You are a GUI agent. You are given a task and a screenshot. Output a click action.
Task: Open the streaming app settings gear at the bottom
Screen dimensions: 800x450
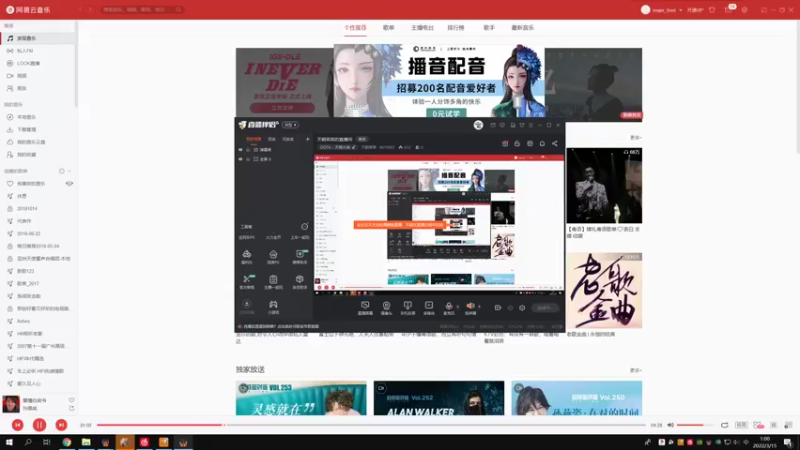point(522,308)
